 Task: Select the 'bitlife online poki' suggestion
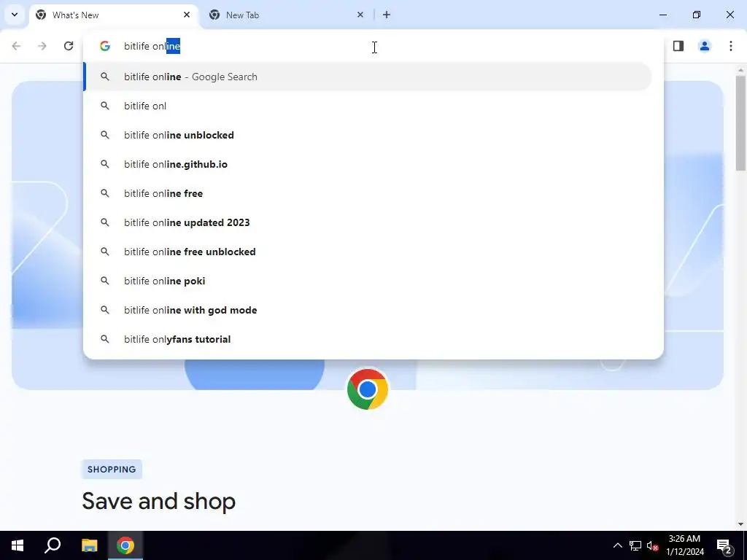click(368, 281)
